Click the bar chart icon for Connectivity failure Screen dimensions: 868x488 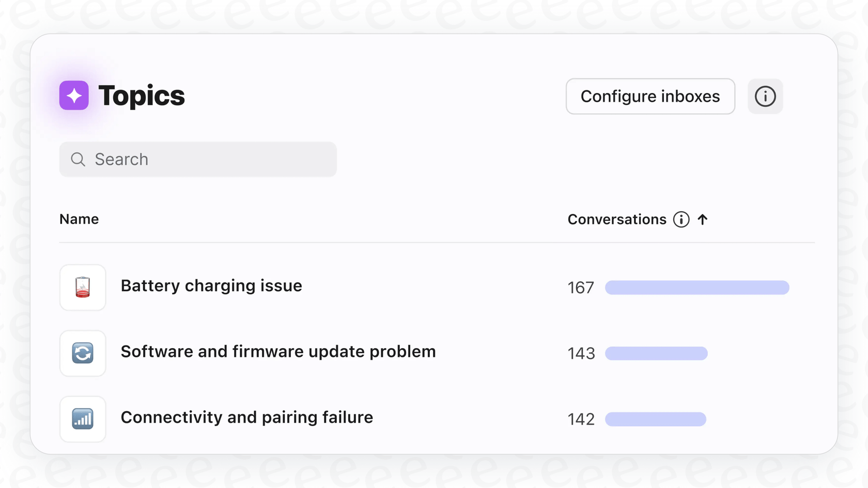click(83, 419)
